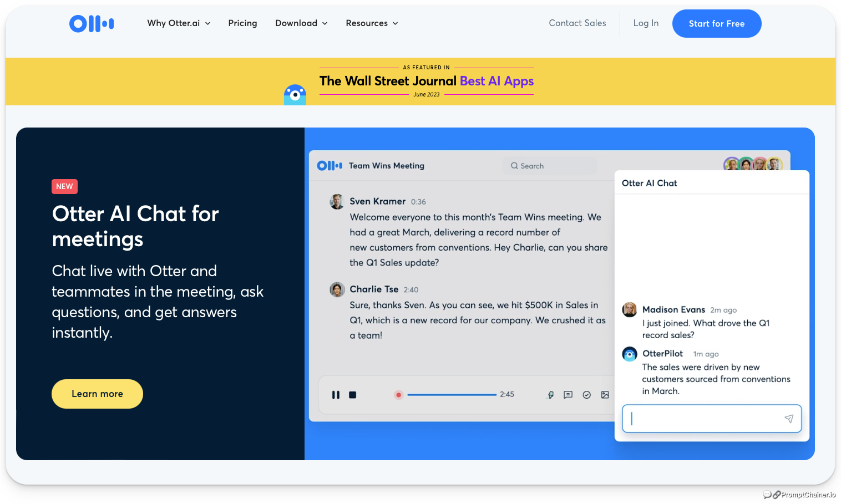Click the checkmark action item icon

586,395
